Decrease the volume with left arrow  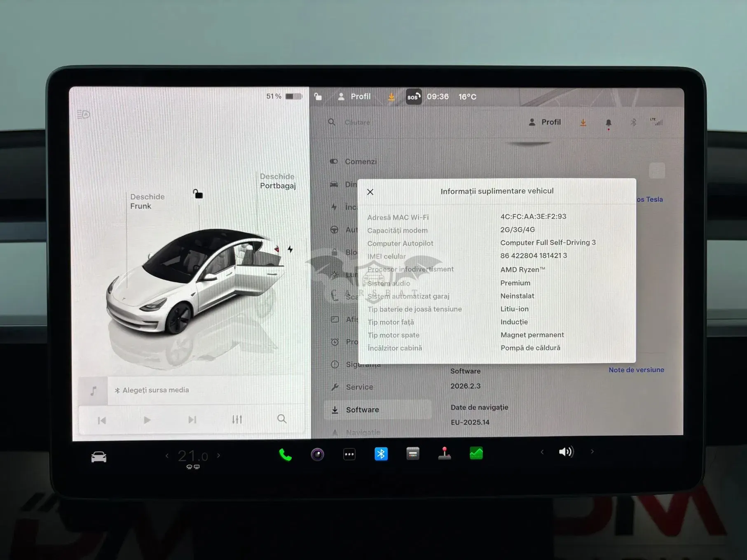pyautogui.click(x=542, y=452)
